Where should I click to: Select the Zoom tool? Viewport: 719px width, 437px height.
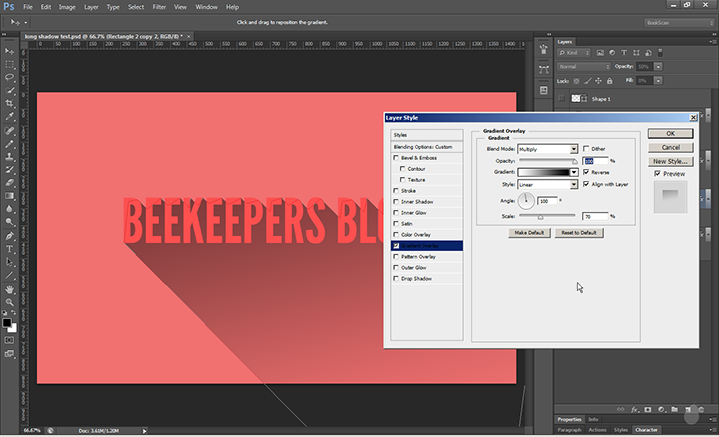point(10,300)
